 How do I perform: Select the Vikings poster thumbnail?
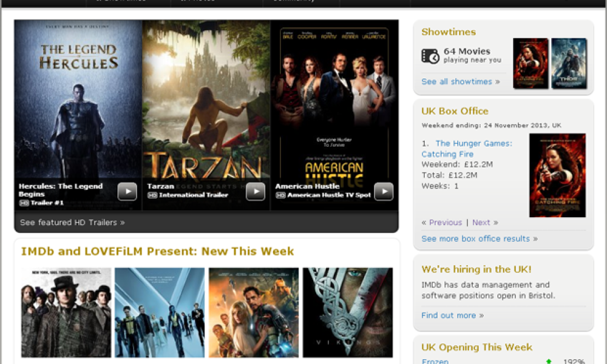click(348, 312)
